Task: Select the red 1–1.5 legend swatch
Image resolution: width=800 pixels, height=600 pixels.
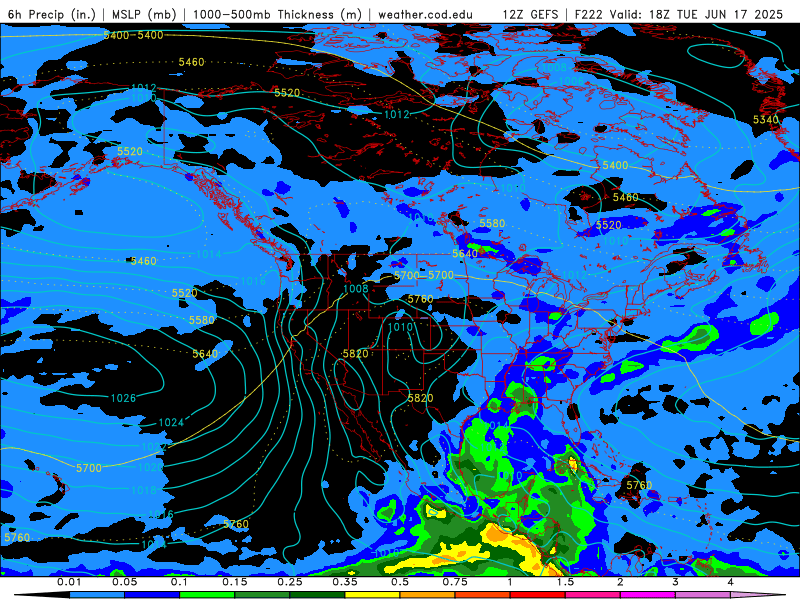Action: 538,595
